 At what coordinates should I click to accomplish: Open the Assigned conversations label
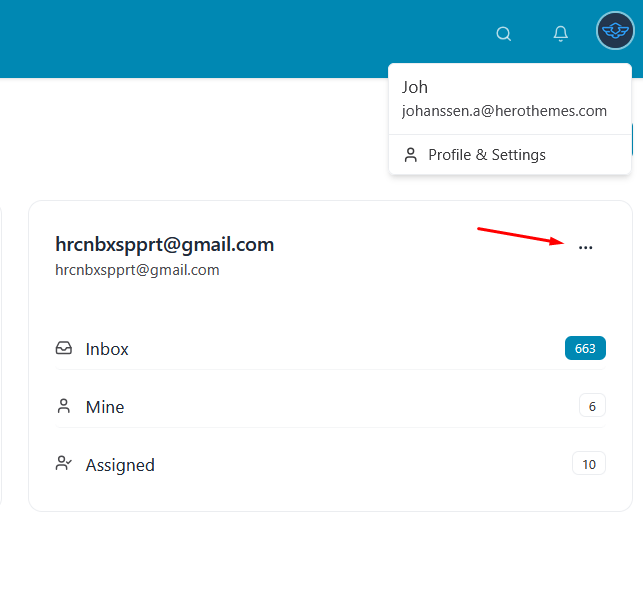120,465
